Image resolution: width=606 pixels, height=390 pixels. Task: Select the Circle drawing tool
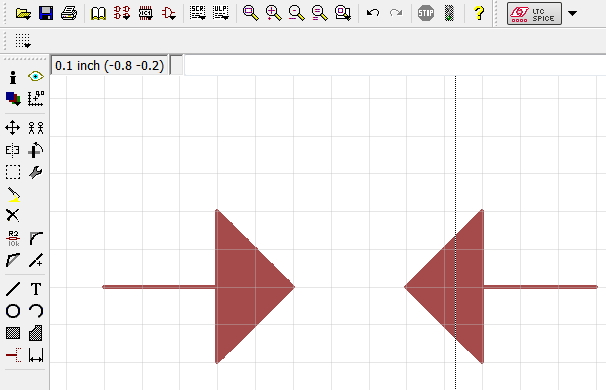click(x=12, y=311)
